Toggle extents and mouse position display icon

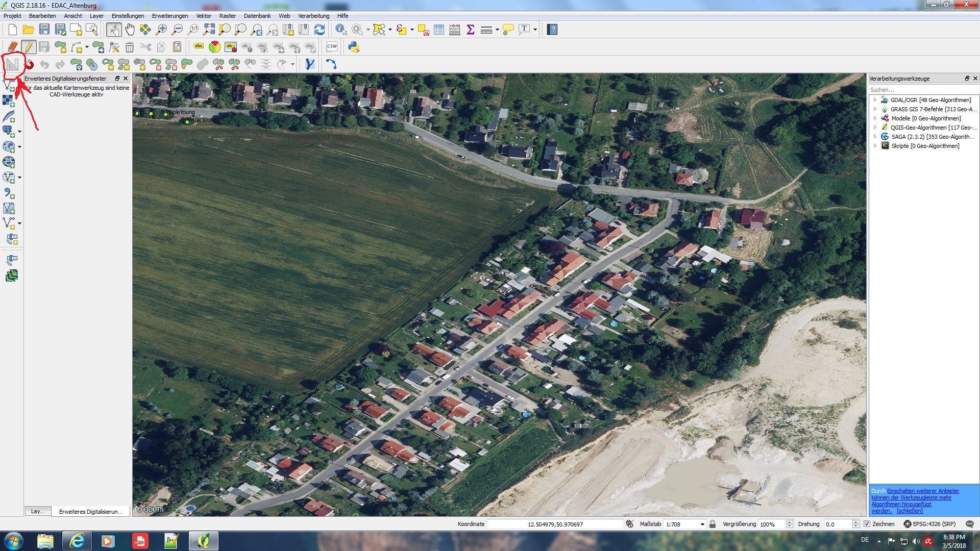point(630,524)
